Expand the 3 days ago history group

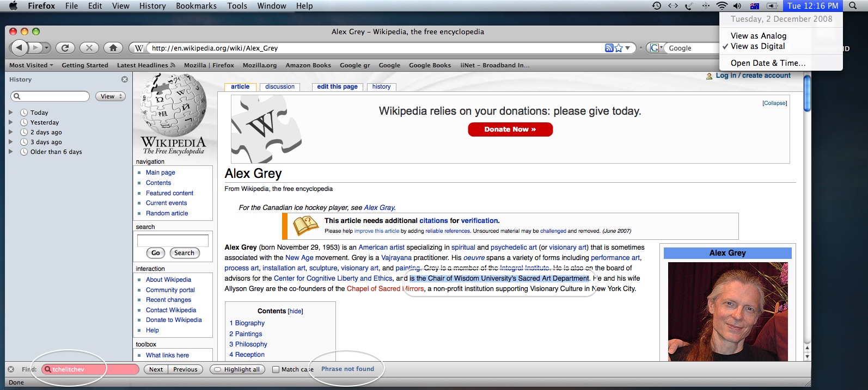(10, 142)
